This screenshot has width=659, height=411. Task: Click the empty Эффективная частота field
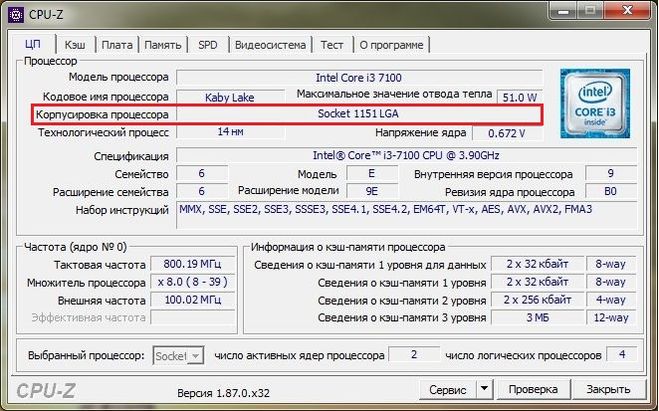click(x=192, y=318)
